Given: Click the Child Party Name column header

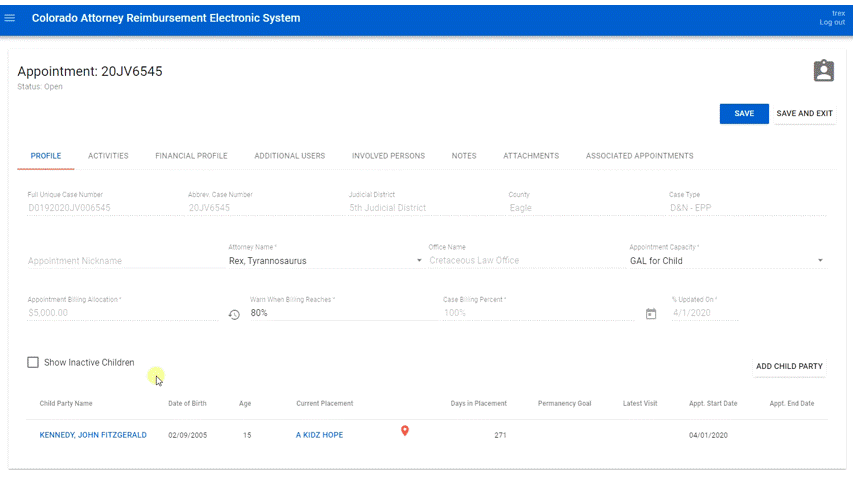Looking at the screenshot, I should pyautogui.click(x=66, y=403).
